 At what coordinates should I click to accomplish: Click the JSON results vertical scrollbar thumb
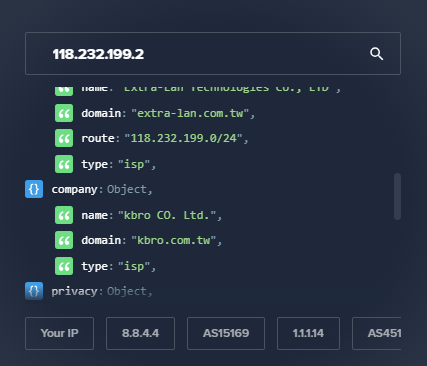coord(397,196)
